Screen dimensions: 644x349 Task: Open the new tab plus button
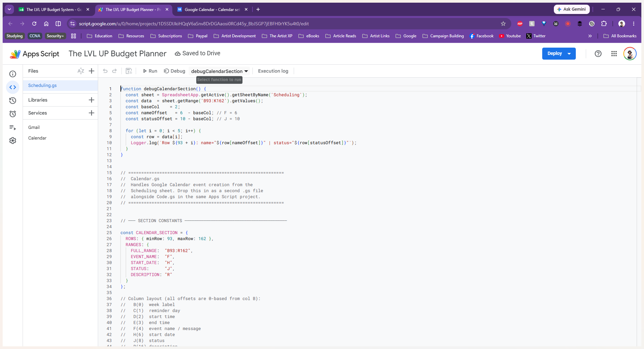[258, 9]
